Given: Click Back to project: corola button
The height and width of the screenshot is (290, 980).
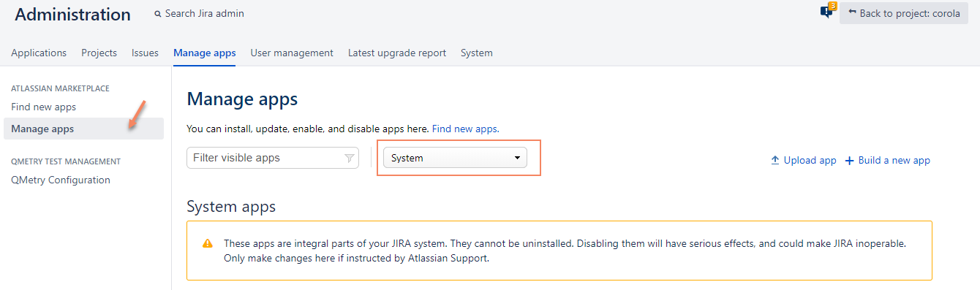Looking at the screenshot, I should [x=904, y=13].
